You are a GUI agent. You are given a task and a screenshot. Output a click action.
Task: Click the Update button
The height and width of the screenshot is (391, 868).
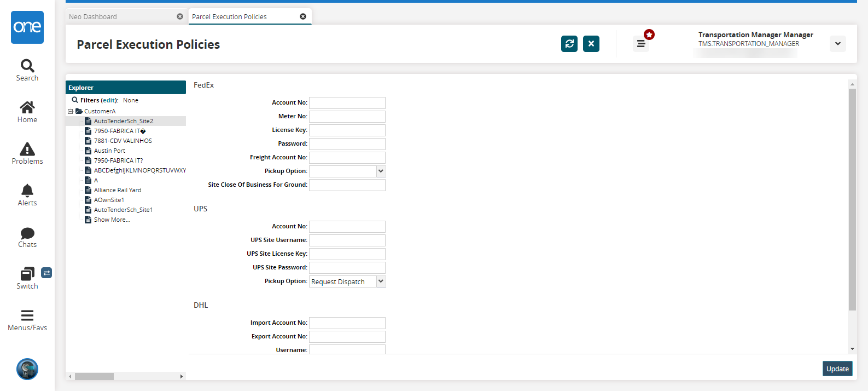(x=837, y=369)
